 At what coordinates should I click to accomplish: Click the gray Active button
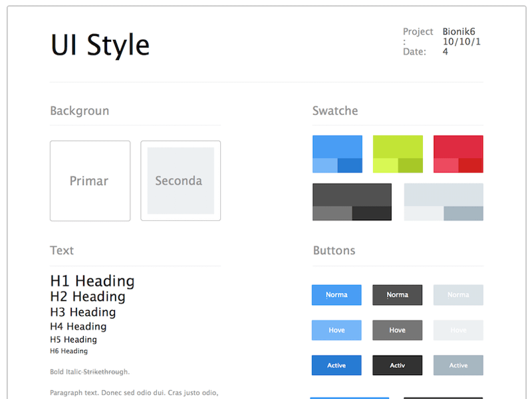click(x=458, y=365)
